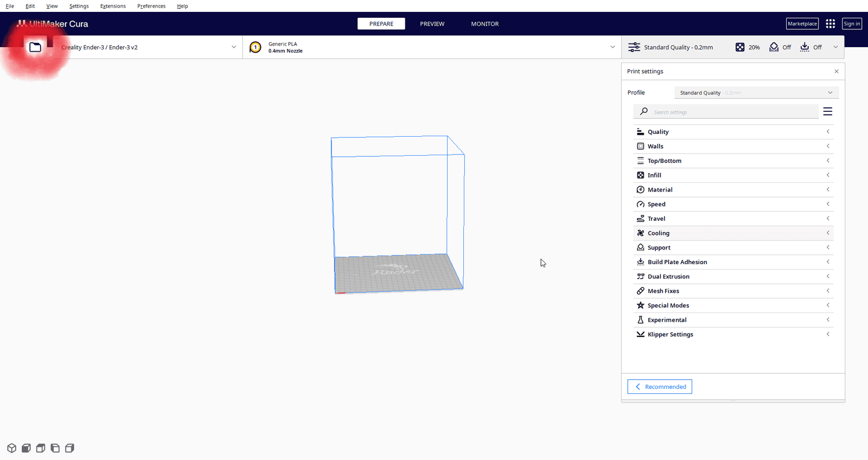
Task: Click the Dual Extrusion icon
Action: coord(640,277)
